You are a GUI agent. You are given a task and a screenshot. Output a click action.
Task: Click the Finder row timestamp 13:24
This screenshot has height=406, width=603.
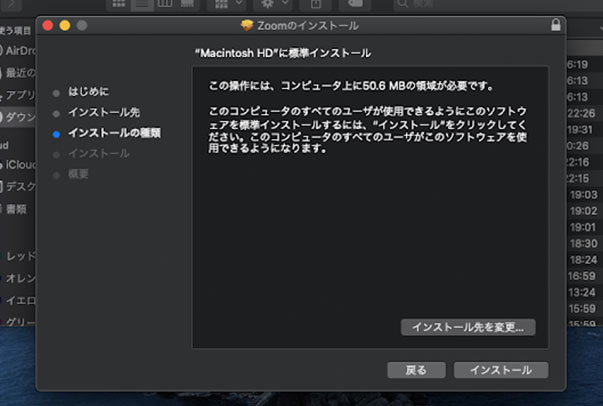(x=581, y=293)
